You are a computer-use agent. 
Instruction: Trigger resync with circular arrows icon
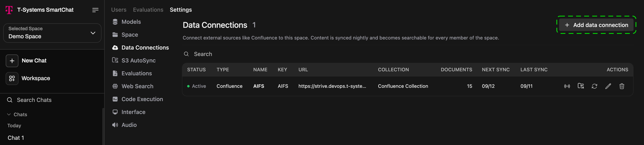click(x=594, y=86)
